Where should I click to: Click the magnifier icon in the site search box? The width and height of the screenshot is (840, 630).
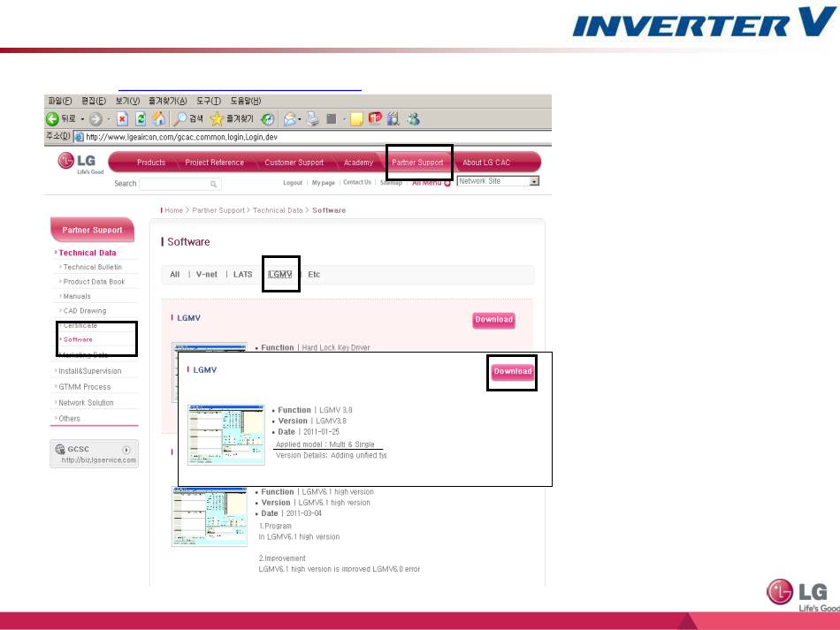coord(213,184)
